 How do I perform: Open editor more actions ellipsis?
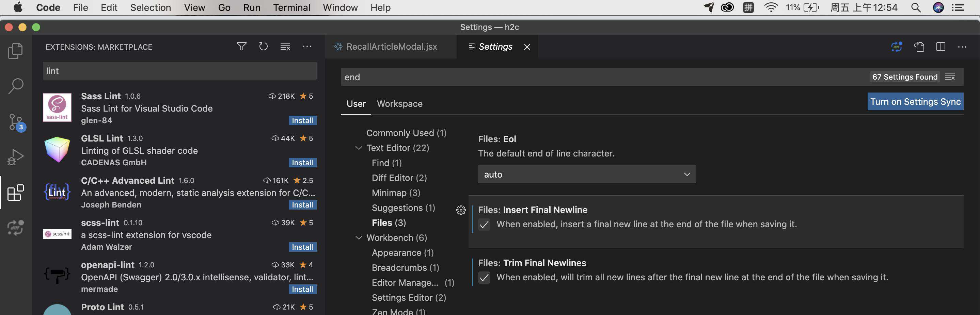(x=963, y=47)
